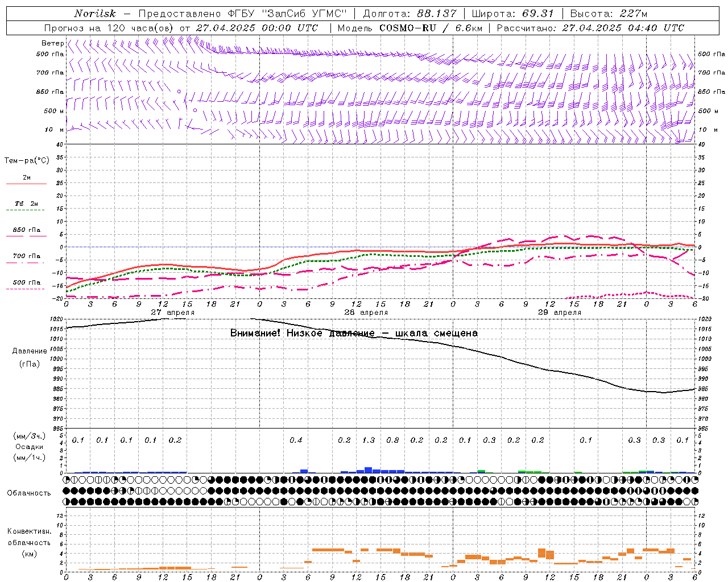Click the "Ветер" wind panel label
Viewport: 728px width, 582px height.
point(52,43)
